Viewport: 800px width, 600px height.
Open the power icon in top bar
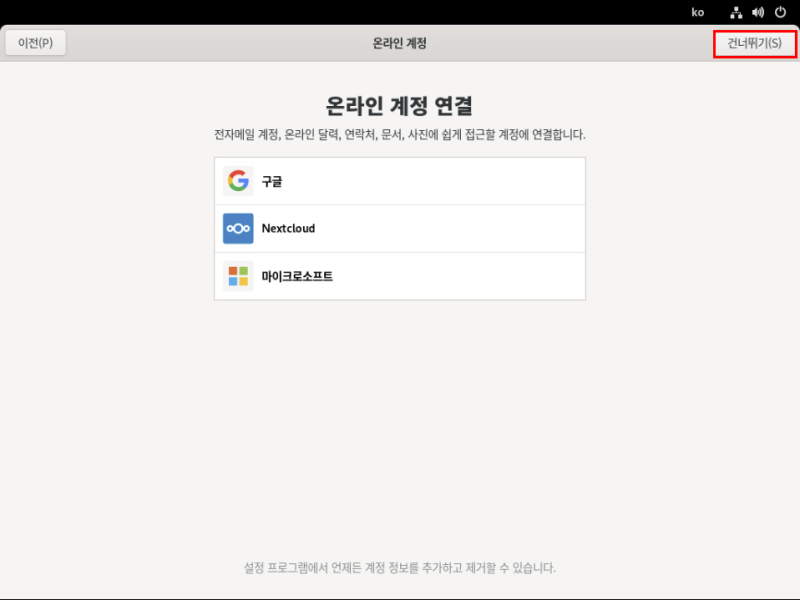[x=781, y=13]
